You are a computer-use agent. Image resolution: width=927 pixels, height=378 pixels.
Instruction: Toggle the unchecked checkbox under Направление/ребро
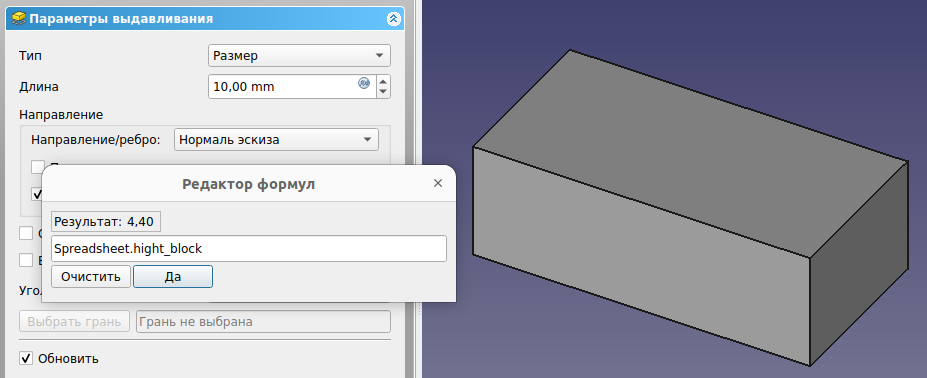38,167
